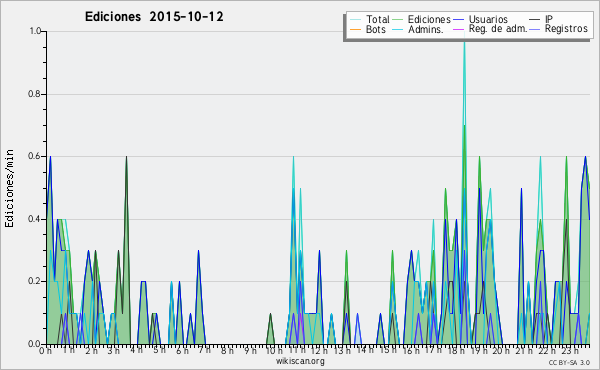Click the CC BY-SA 3.0 license text

[569, 362]
